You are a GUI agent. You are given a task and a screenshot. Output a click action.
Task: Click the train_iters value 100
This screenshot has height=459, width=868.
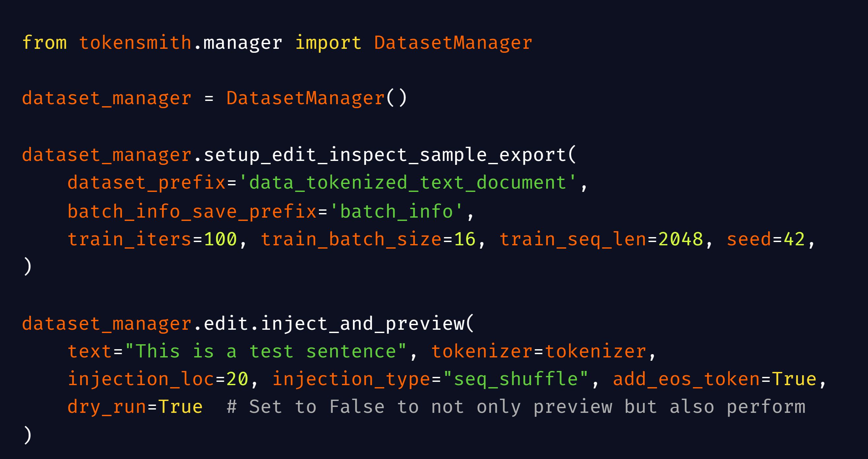220,239
